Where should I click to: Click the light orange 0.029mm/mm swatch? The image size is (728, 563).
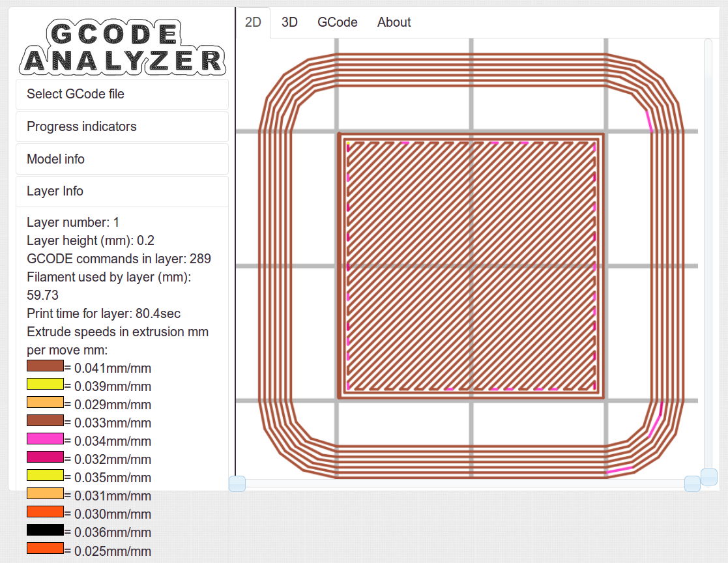coord(45,402)
